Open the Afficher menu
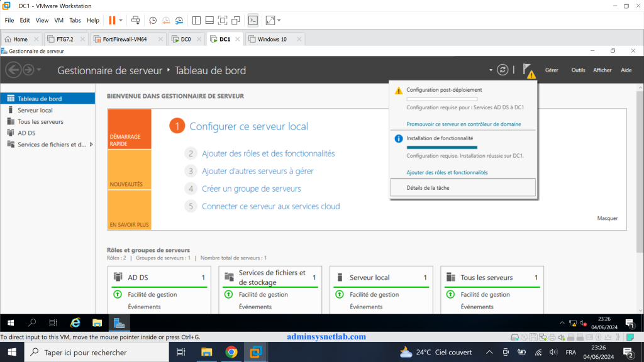This screenshot has width=644, height=362. (x=602, y=70)
